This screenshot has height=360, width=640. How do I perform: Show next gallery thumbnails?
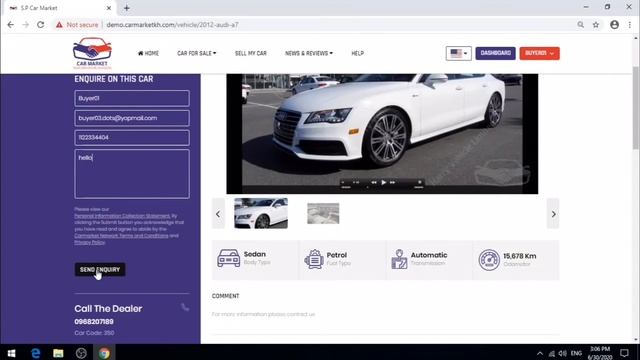(x=553, y=214)
